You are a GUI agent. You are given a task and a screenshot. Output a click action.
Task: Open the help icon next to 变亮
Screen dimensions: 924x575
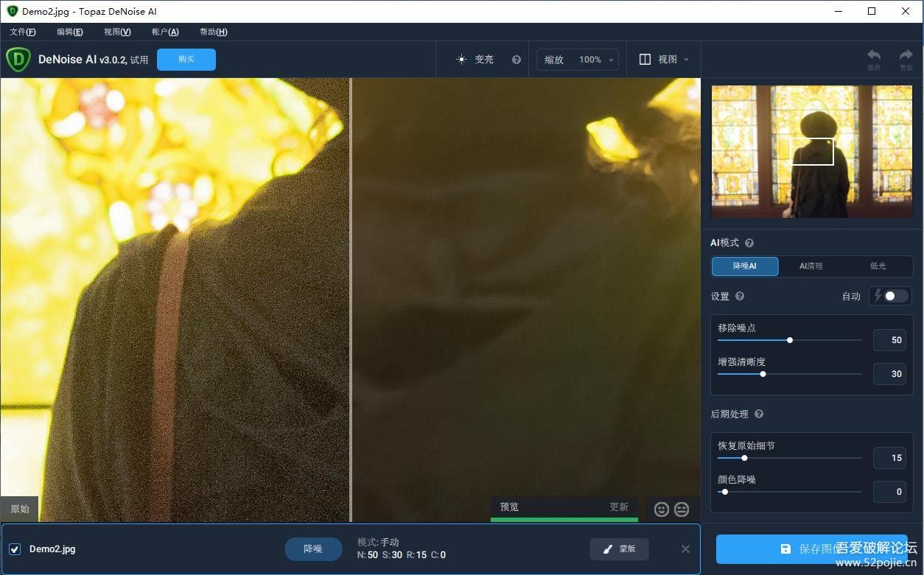pos(517,60)
